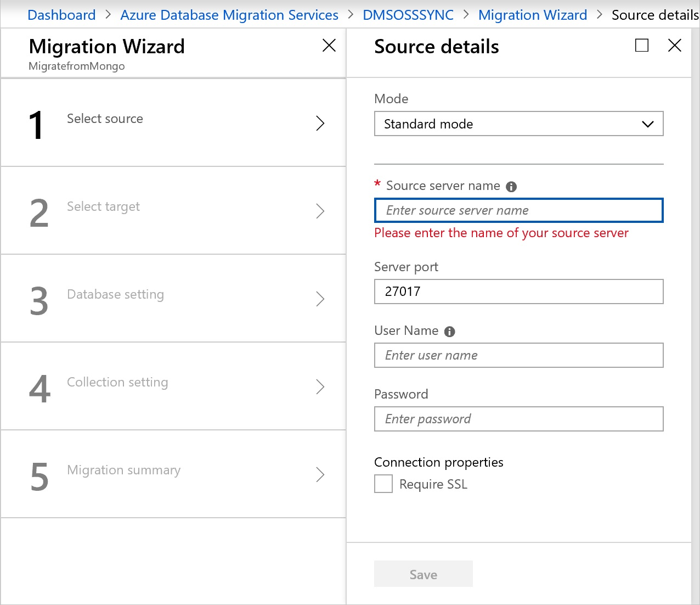Expand the Select target step chevron

pyautogui.click(x=320, y=211)
